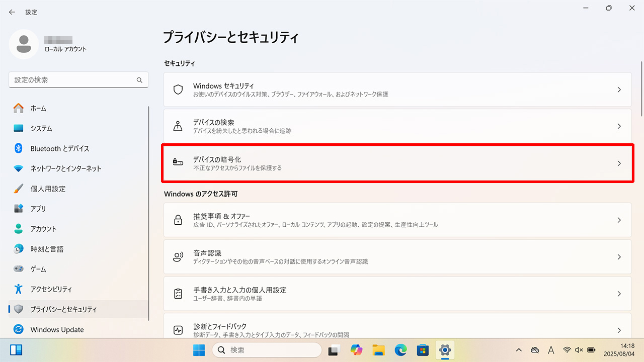Click the アカウント person icon in sidebar

(x=19, y=229)
